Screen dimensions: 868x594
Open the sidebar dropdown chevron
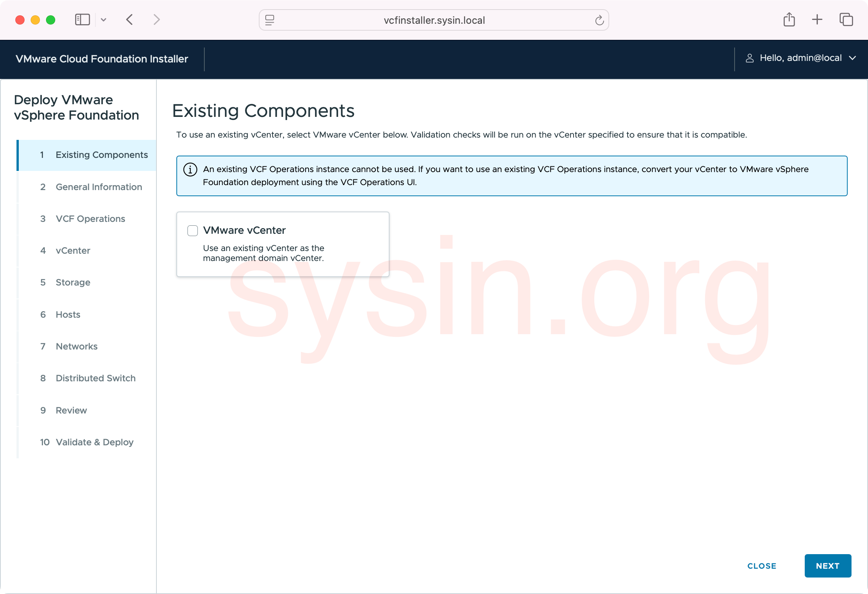click(x=104, y=20)
